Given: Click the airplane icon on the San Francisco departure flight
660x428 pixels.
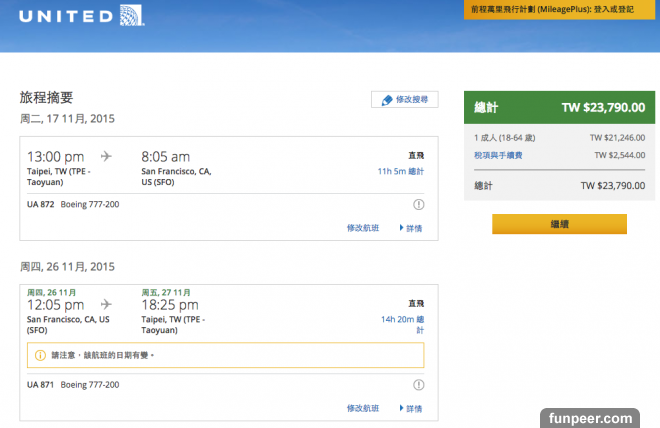Looking at the screenshot, I should [107, 304].
